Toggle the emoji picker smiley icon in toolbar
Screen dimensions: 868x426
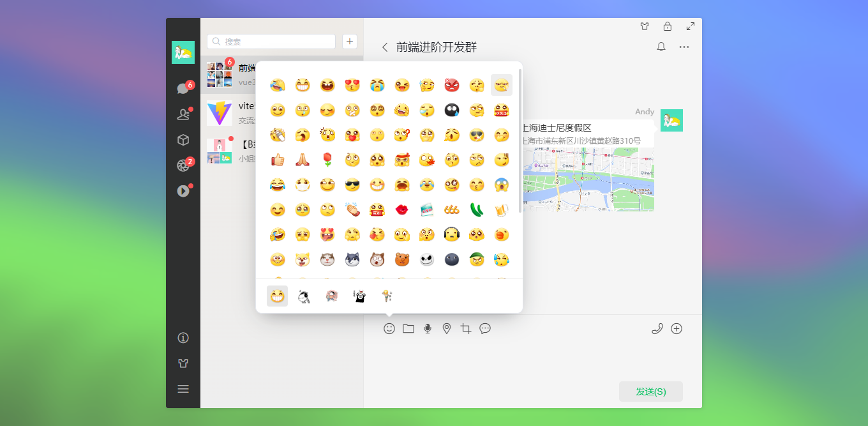389,328
